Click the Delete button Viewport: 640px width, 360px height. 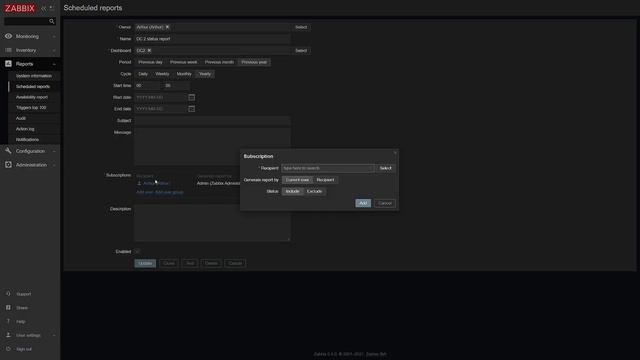click(211, 263)
